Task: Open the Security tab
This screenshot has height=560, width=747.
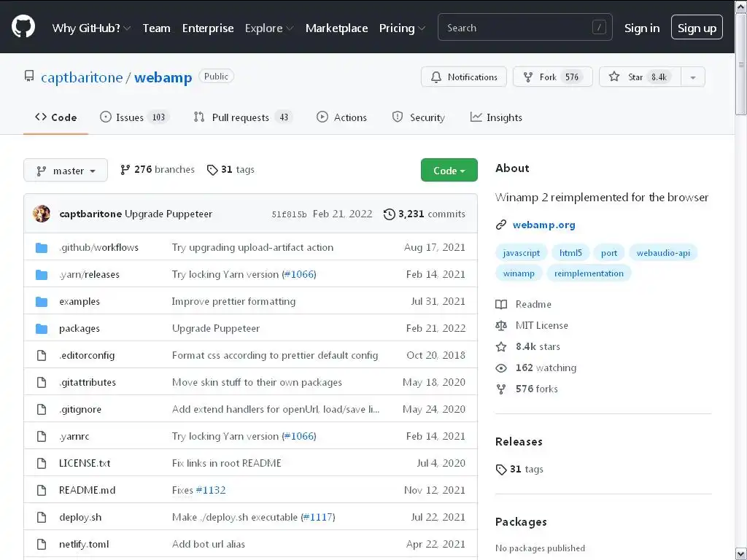Action: [418, 117]
